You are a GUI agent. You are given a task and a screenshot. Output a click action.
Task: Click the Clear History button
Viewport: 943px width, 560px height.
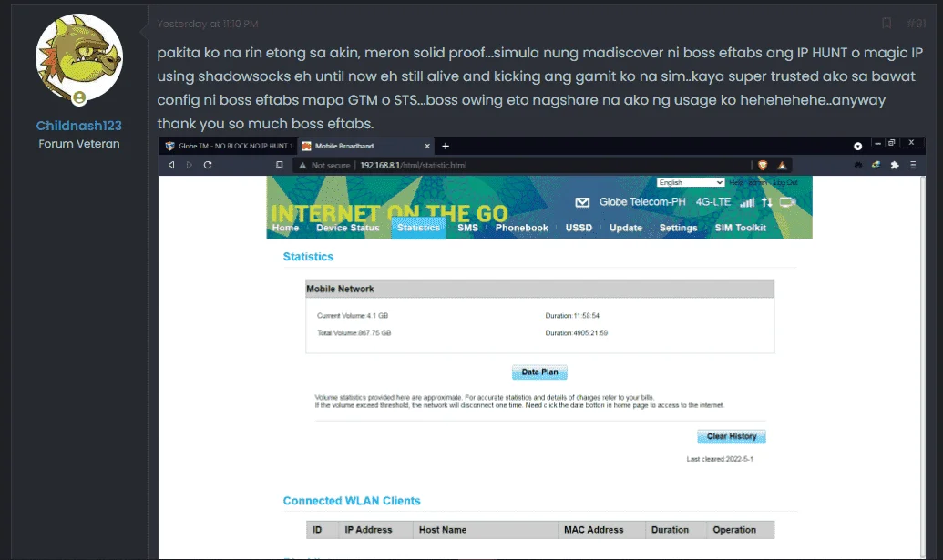(x=732, y=436)
